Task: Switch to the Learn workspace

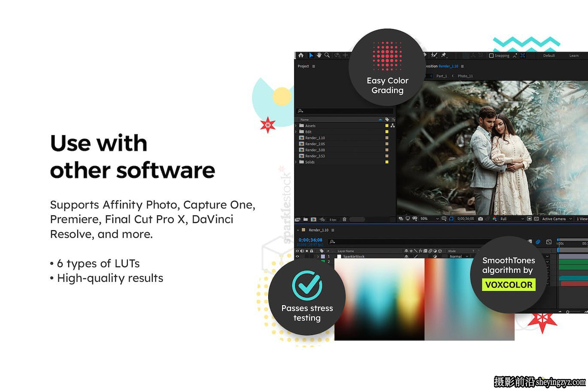Action: click(x=574, y=55)
